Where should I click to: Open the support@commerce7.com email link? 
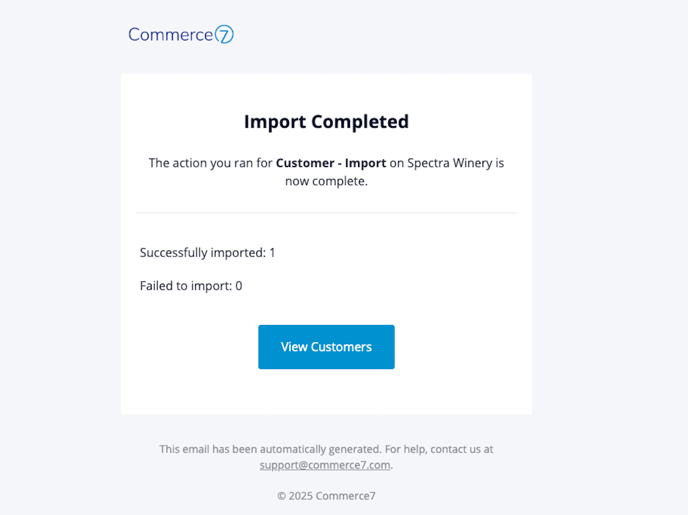click(325, 465)
